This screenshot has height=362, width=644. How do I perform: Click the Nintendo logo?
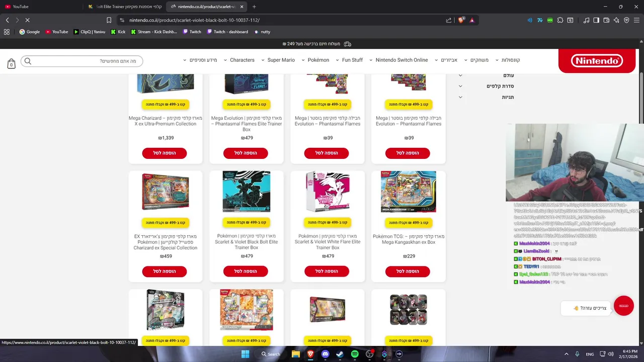click(597, 61)
